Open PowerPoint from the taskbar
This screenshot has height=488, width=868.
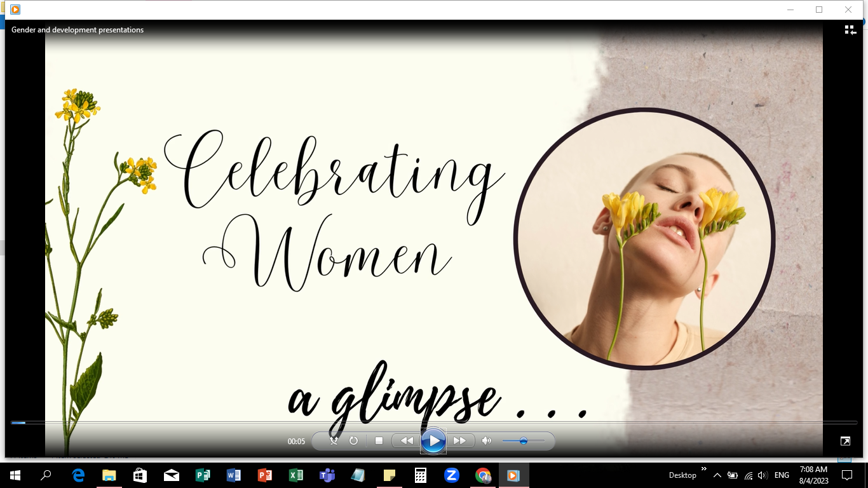(265, 475)
